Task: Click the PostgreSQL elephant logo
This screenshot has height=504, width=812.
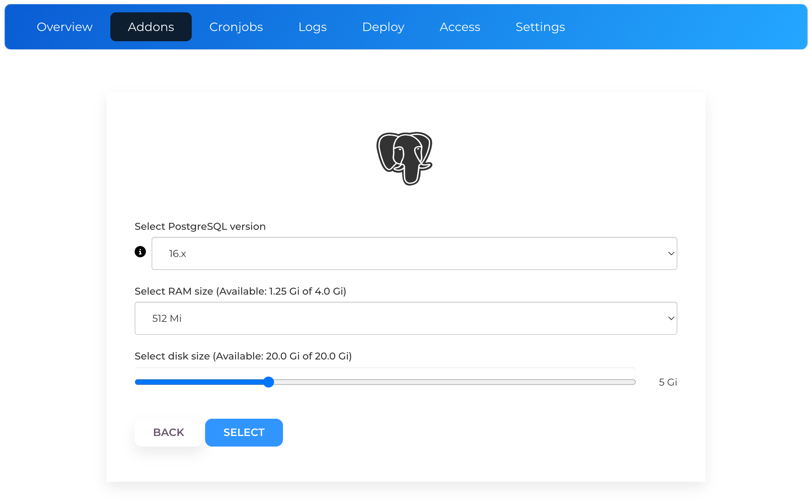Action: [x=404, y=159]
